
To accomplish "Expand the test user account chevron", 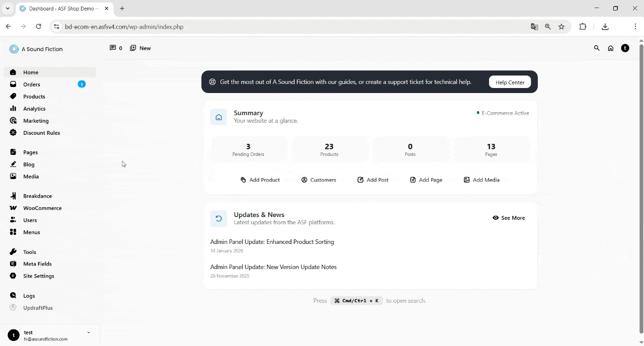I will [x=89, y=332].
